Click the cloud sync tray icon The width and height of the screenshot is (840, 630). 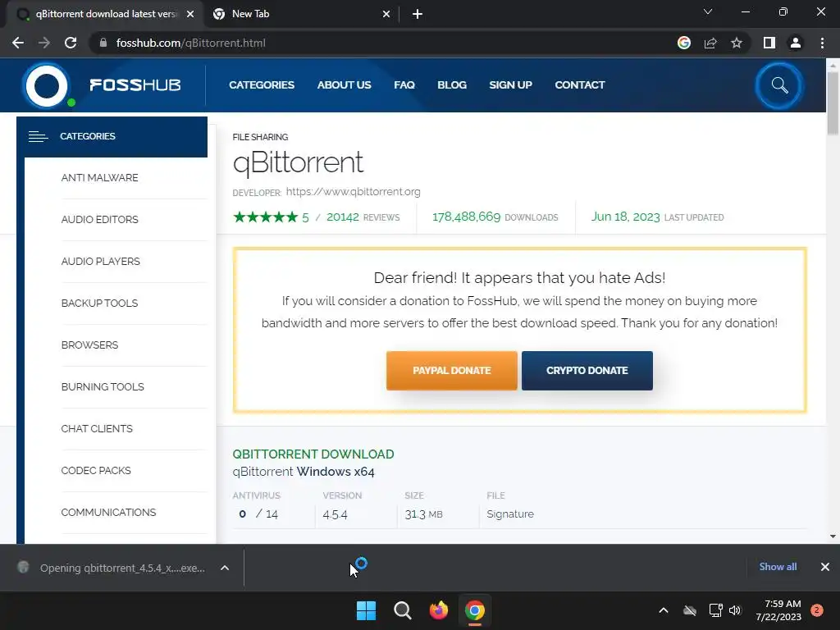(689, 610)
